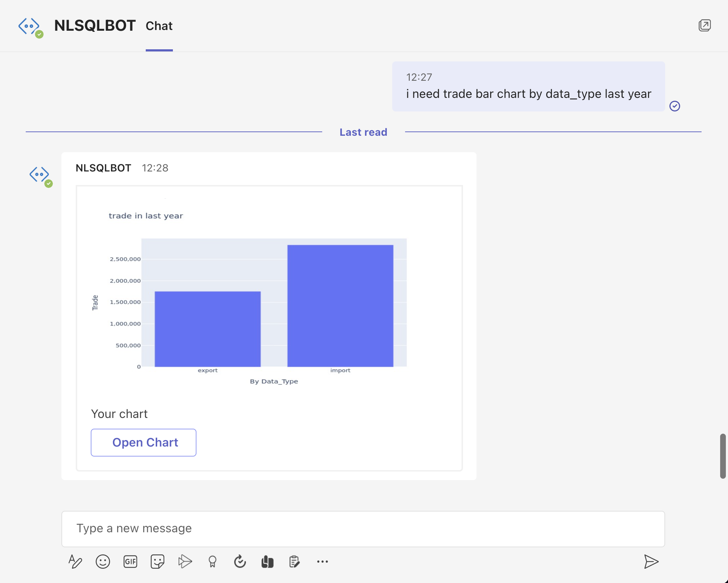Click the 'Last read' divider label

point(363,132)
